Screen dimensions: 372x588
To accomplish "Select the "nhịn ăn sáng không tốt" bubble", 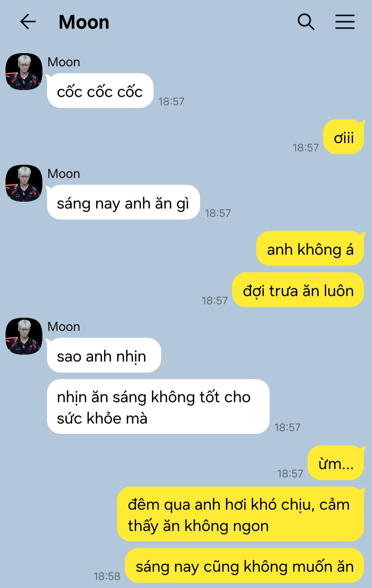I will 158,407.
